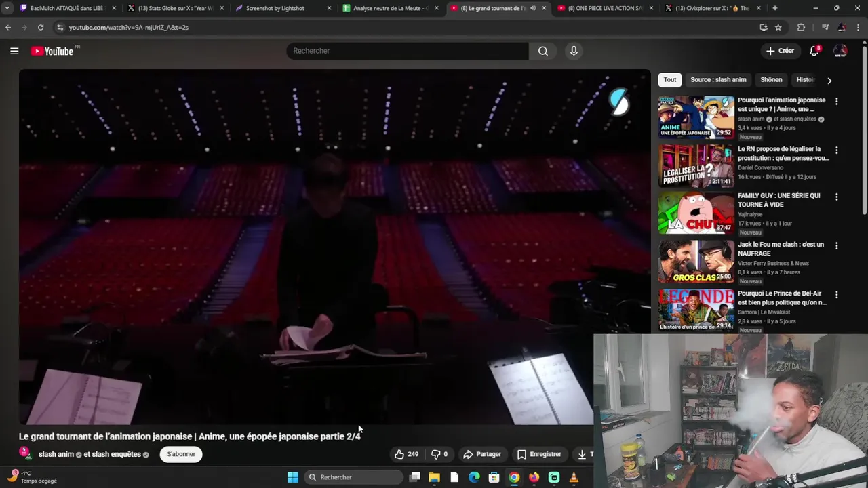Screen dimensions: 868x488
Task: Open the YouTube account avatar menu
Action: [x=840, y=51]
